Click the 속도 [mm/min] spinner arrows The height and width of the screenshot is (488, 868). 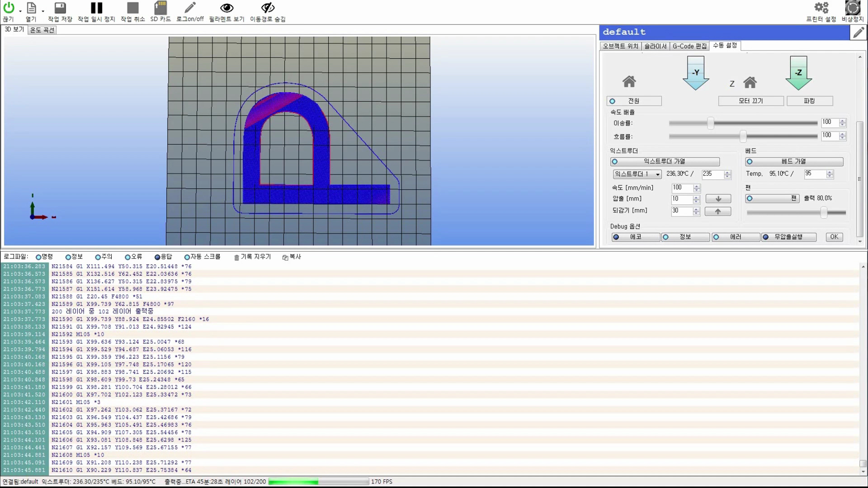tap(697, 188)
